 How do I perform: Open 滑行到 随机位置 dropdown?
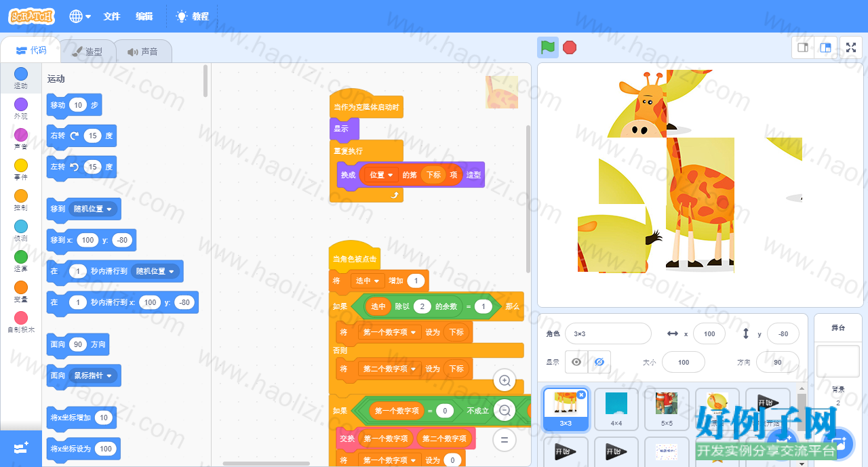[x=155, y=271]
